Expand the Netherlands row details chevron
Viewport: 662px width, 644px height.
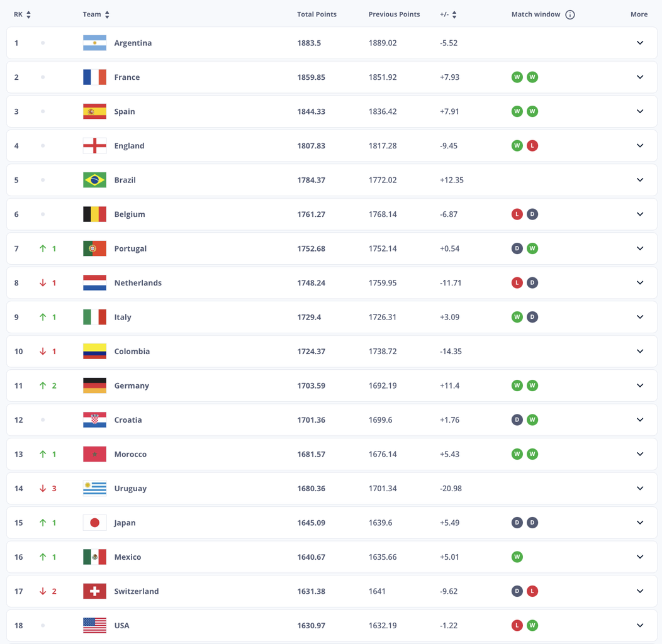pos(640,283)
